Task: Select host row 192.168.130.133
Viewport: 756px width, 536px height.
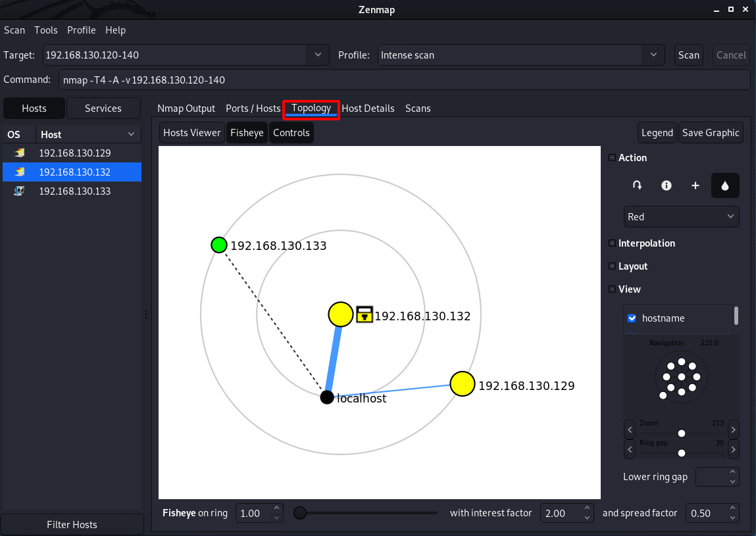Action: tap(72, 191)
